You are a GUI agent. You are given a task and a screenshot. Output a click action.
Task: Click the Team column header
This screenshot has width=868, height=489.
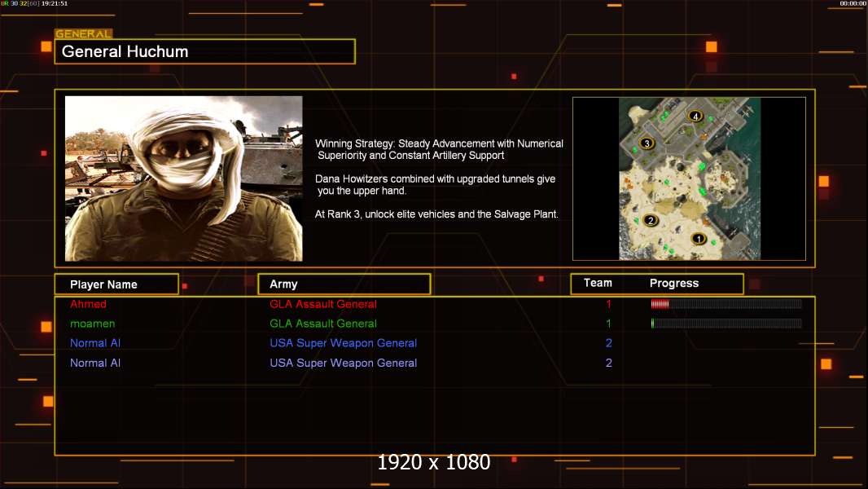tap(598, 283)
